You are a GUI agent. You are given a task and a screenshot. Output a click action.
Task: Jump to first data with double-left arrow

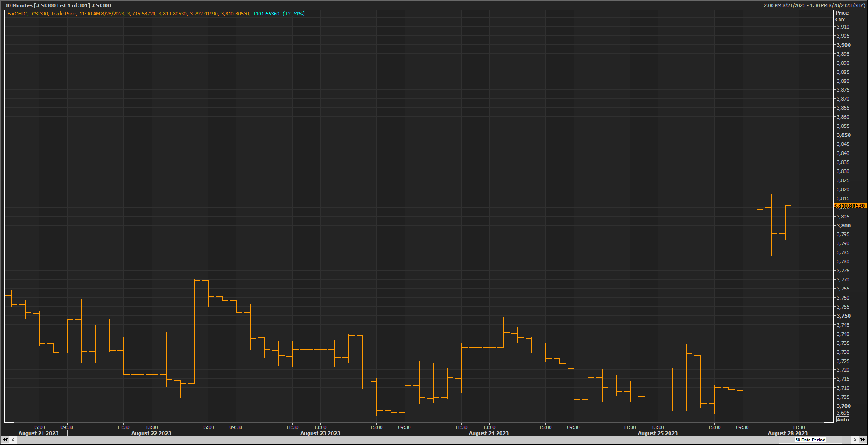click(x=5, y=440)
